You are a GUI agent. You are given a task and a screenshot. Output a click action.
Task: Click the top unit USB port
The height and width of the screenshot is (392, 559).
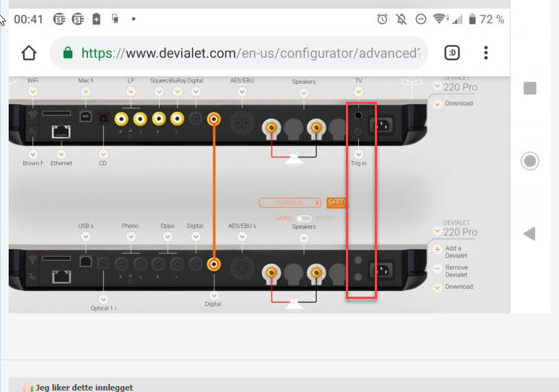click(85, 116)
